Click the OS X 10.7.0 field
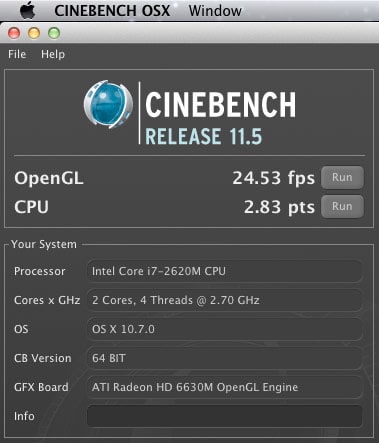 pyautogui.click(x=225, y=329)
